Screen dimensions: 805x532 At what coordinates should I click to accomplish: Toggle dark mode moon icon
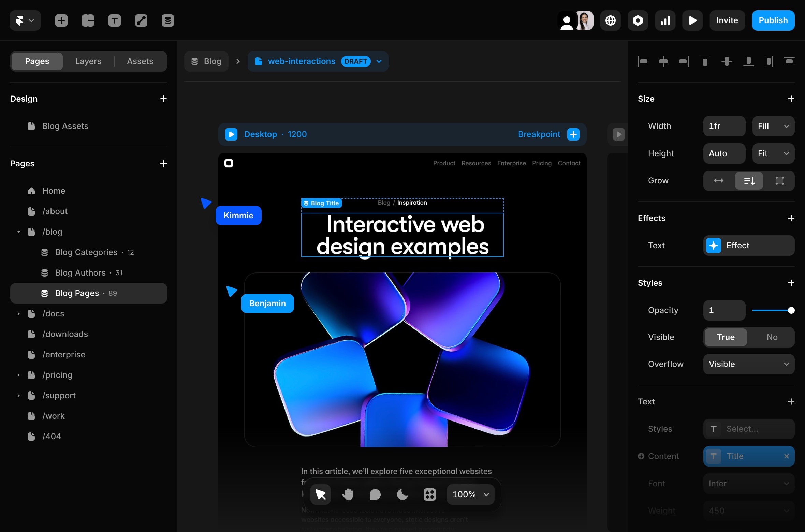click(402, 494)
